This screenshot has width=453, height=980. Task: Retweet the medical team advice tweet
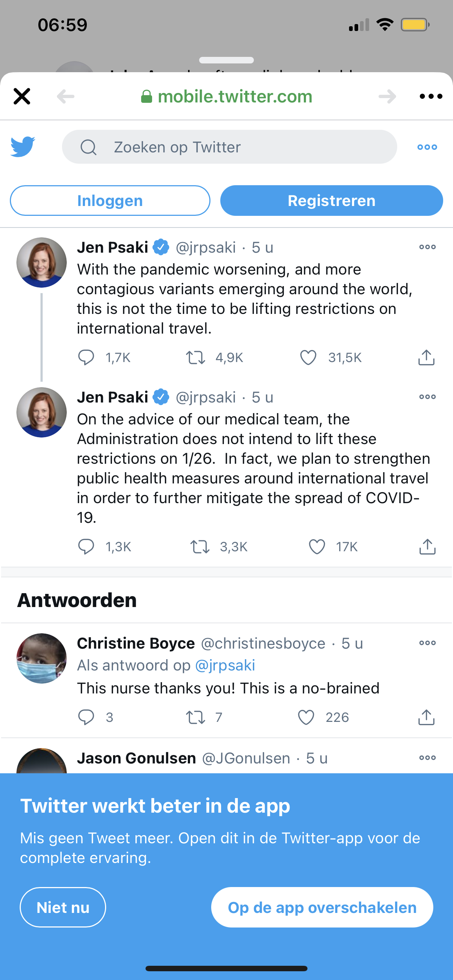[x=200, y=547]
